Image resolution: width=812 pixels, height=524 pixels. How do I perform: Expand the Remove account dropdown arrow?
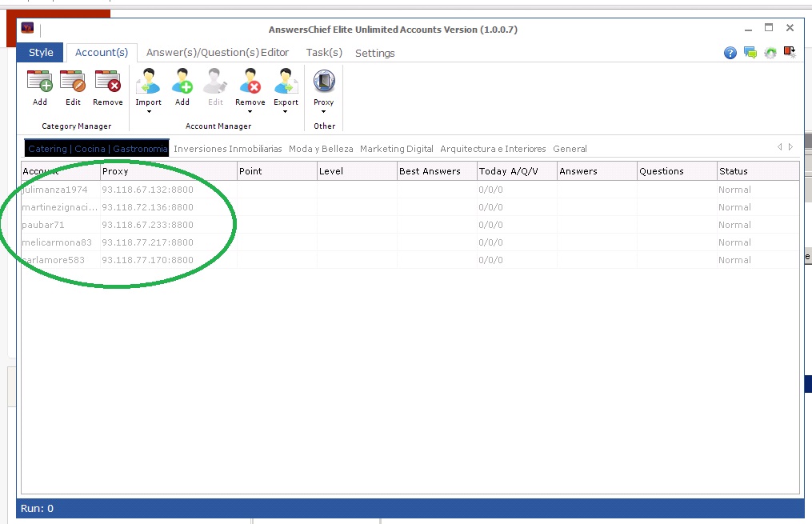tap(250, 112)
